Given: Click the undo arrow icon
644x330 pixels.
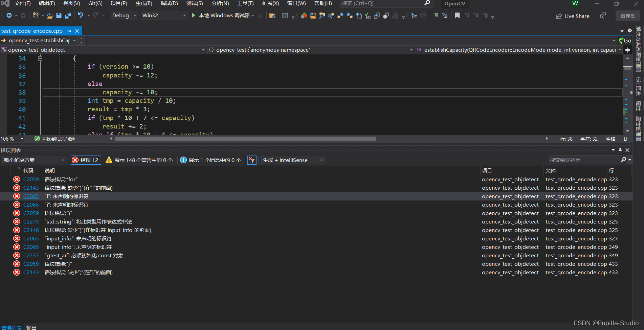Looking at the screenshot, I should point(80,16).
